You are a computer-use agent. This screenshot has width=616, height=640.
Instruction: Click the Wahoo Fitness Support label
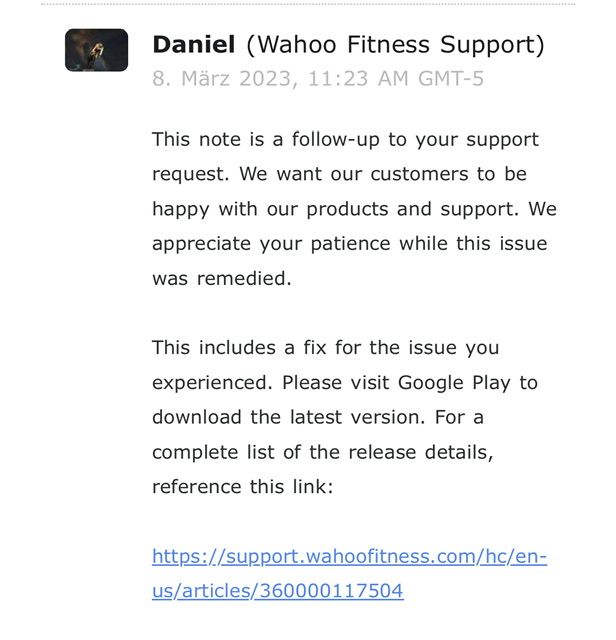point(396,44)
